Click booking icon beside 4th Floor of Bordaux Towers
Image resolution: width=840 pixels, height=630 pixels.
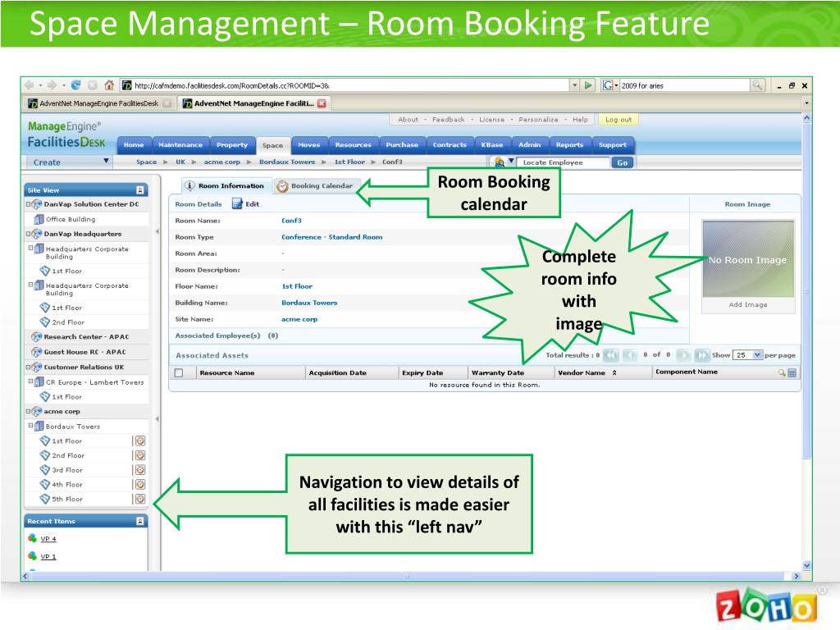point(139,484)
